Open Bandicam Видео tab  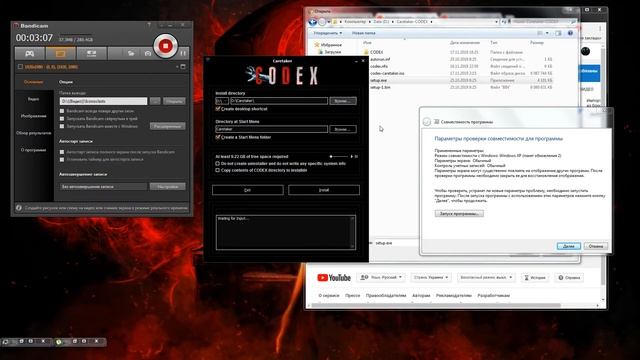(33, 99)
